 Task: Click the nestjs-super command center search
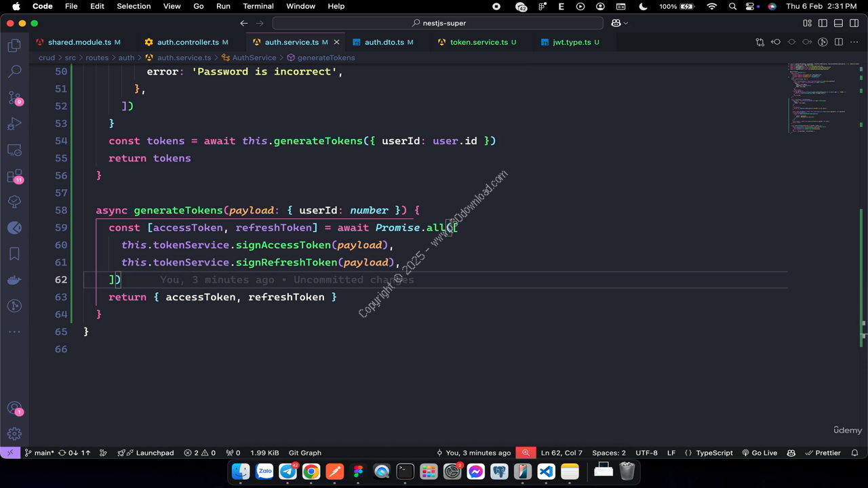tap(438, 23)
